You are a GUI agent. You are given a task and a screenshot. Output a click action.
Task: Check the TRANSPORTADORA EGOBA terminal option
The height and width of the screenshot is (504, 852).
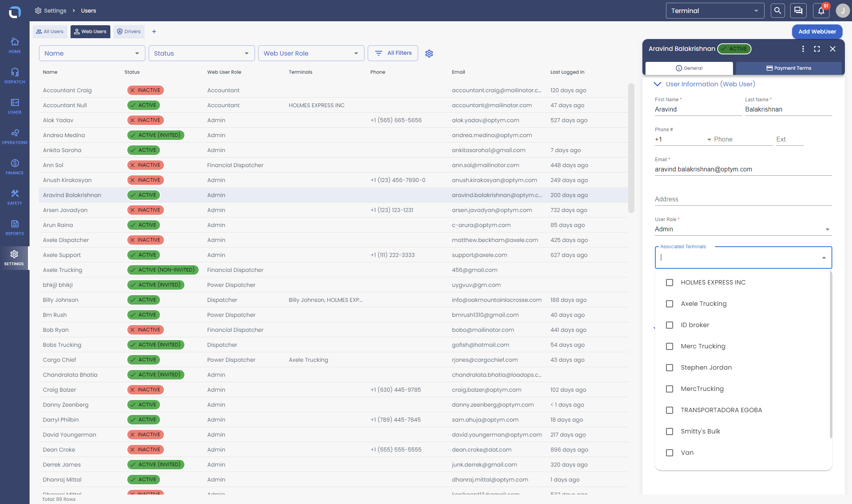click(x=670, y=410)
